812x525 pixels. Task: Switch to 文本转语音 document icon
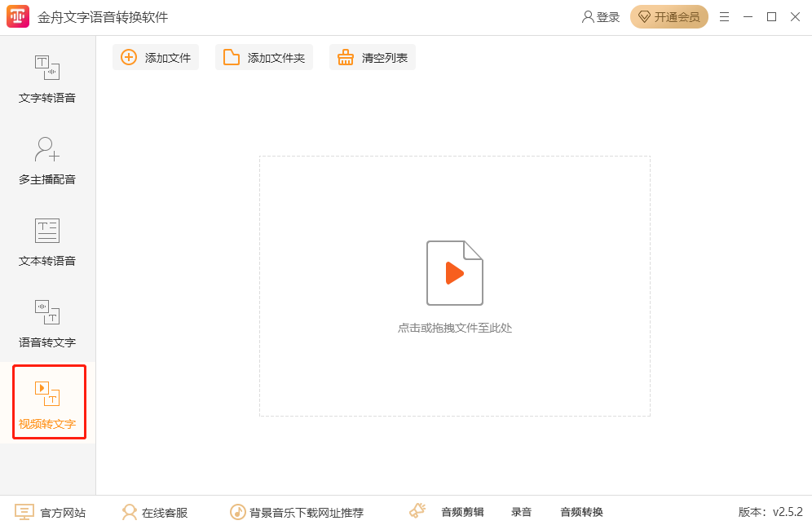click(x=47, y=231)
